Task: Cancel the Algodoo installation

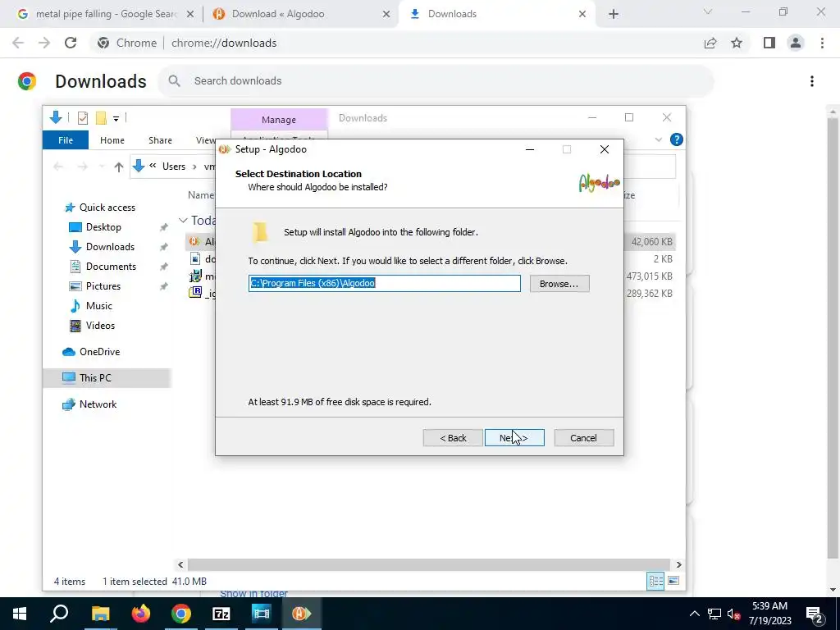Action: pyautogui.click(x=583, y=438)
